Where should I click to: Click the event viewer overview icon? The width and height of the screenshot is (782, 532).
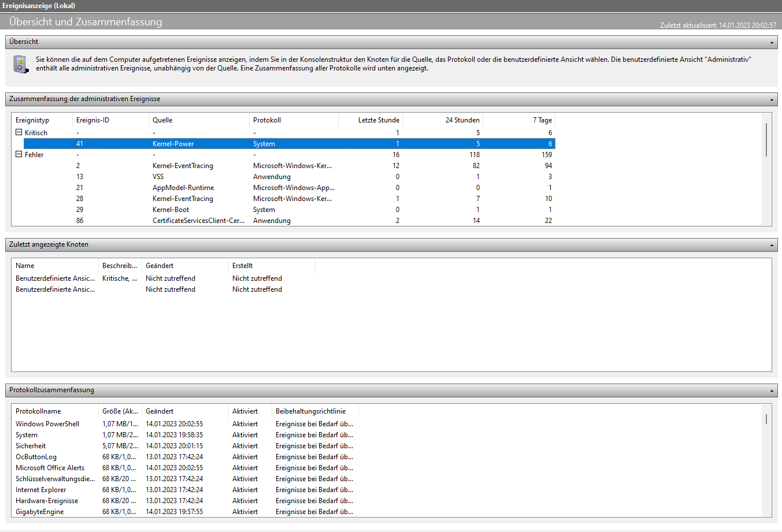coord(21,64)
